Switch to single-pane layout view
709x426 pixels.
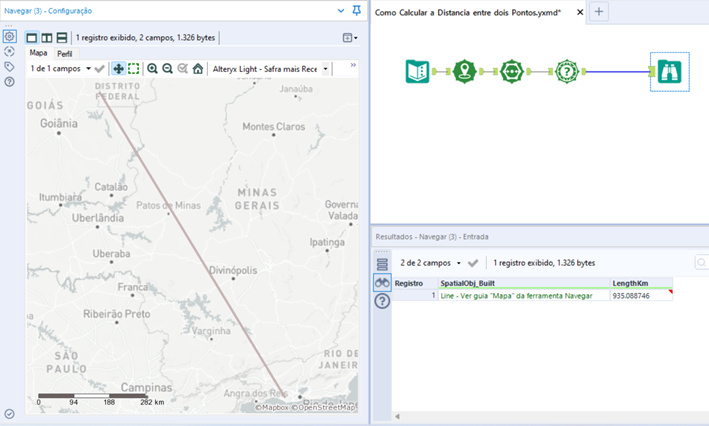(x=32, y=38)
